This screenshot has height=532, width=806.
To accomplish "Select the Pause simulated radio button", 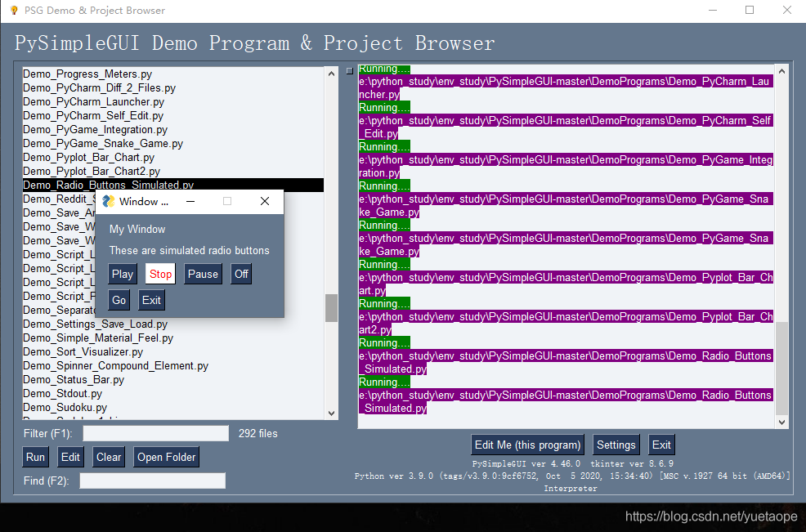I will pos(203,274).
